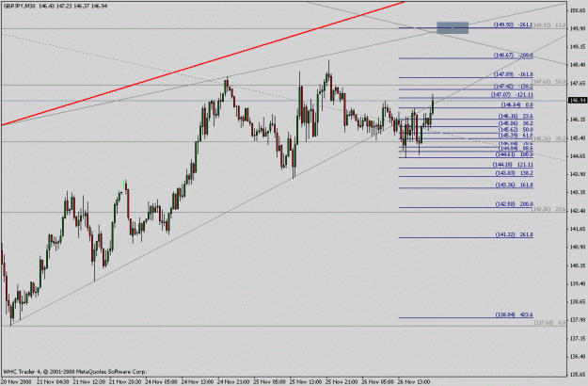Click the (143.36) 161.8 Fibonacci label
Viewport: 588px width, 386px height.
pyautogui.click(x=514, y=185)
